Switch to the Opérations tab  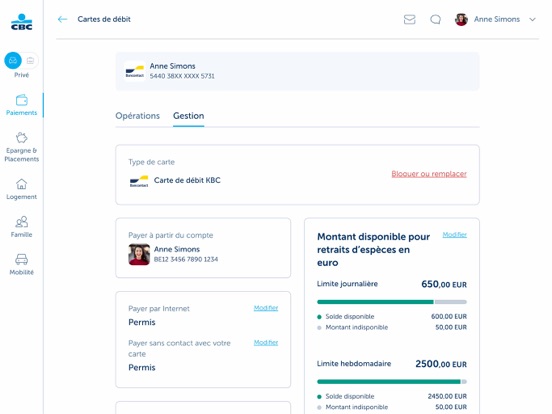click(137, 116)
